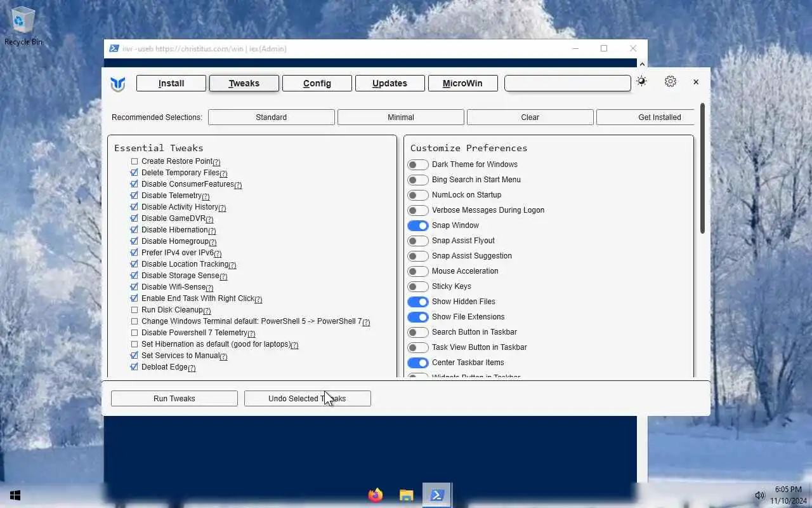Open File Explorer from the taskbar
The image size is (812, 508).
point(406,495)
